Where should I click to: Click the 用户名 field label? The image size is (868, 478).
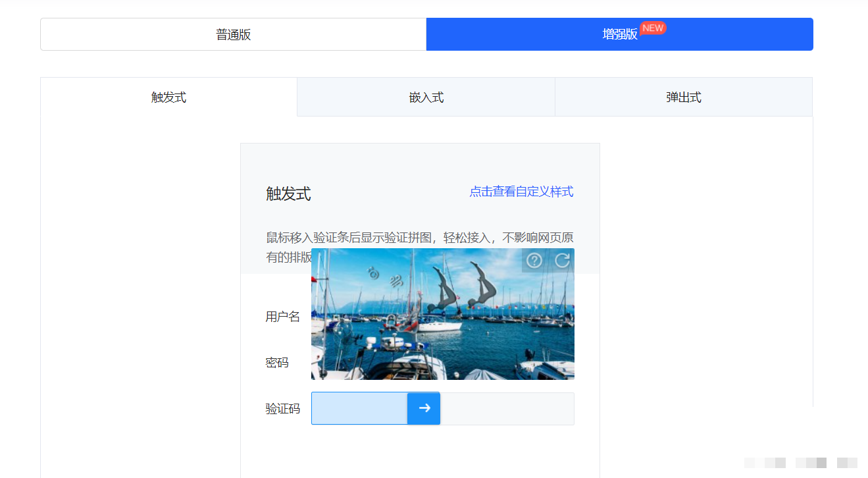click(284, 315)
